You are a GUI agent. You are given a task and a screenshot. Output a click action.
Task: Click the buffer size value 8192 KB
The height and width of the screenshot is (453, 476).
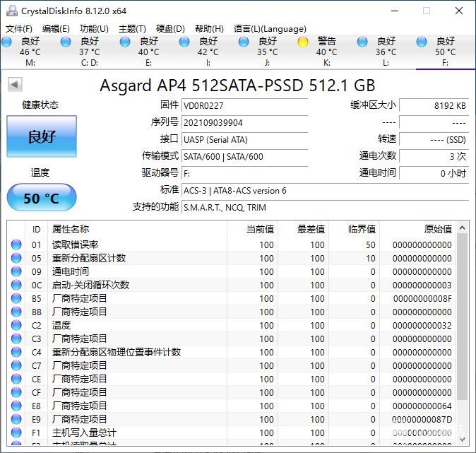[x=434, y=106]
